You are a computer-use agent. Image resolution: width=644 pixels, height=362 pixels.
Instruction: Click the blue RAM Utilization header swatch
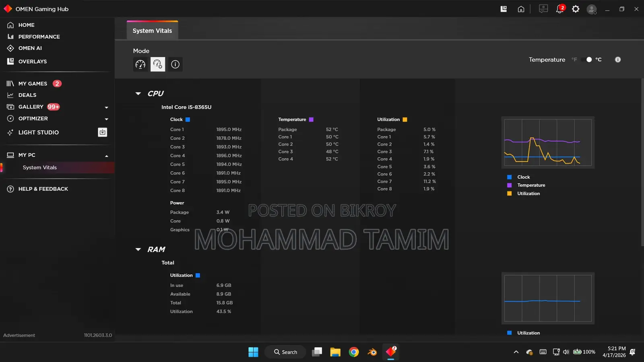(198, 276)
